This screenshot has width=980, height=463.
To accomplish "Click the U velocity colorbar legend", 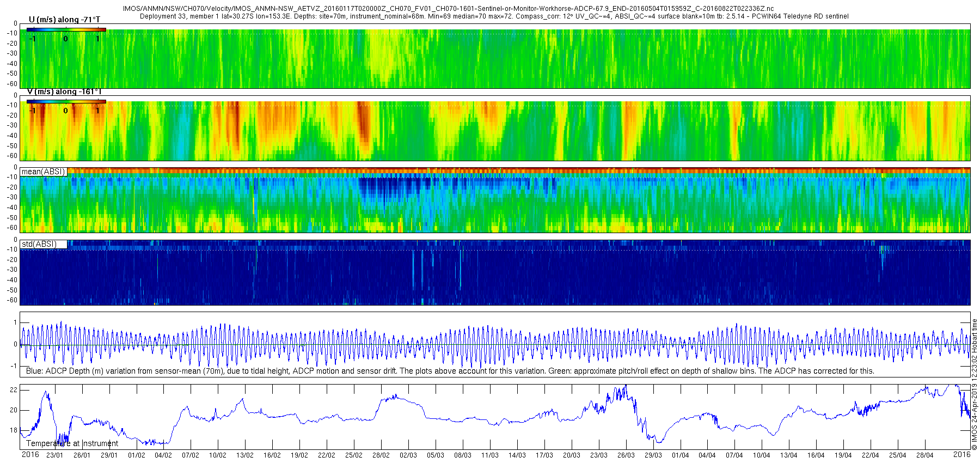I will (x=66, y=30).
